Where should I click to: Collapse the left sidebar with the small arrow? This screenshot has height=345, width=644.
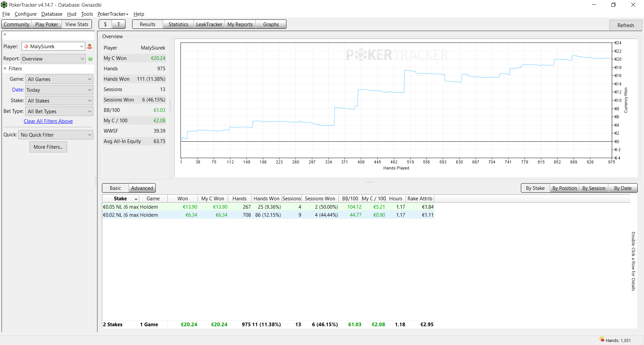coord(5,34)
